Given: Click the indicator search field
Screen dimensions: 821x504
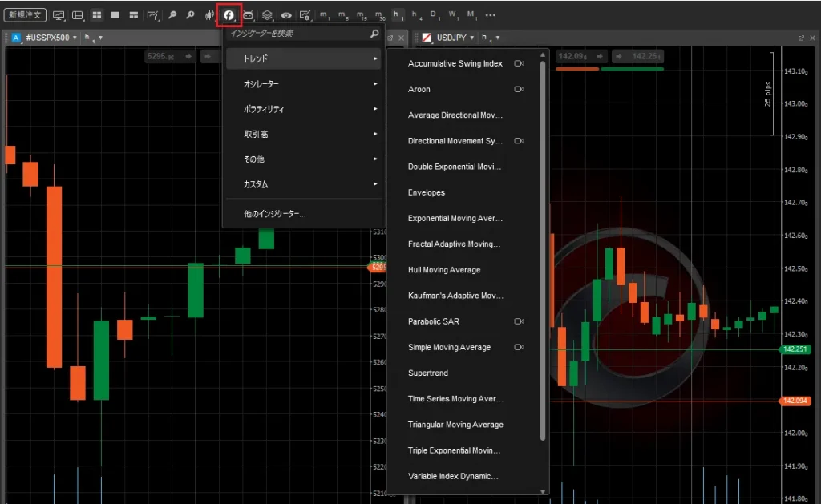Looking at the screenshot, I should coord(304,34).
